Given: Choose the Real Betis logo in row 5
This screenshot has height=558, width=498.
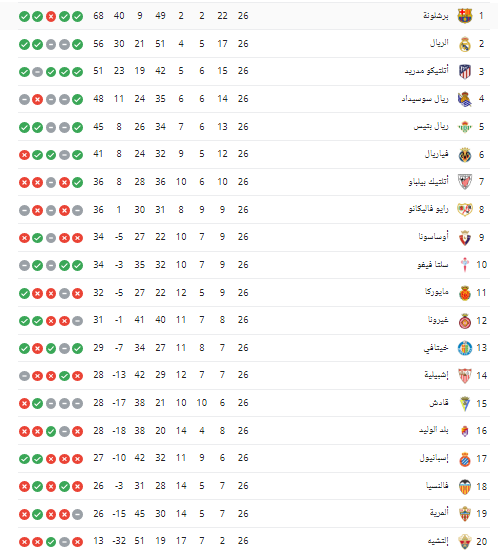Looking at the screenshot, I should (465, 127).
